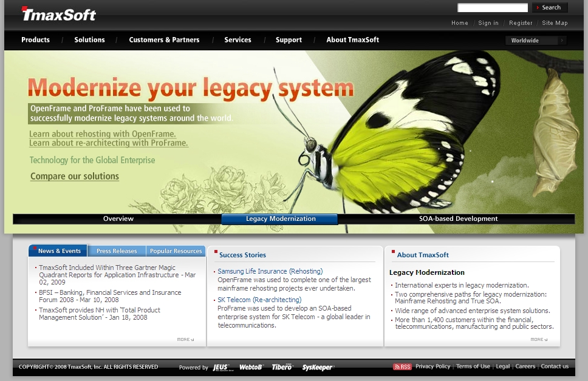
Task: Open the Careers footer link
Action: click(x=525, y=366)
